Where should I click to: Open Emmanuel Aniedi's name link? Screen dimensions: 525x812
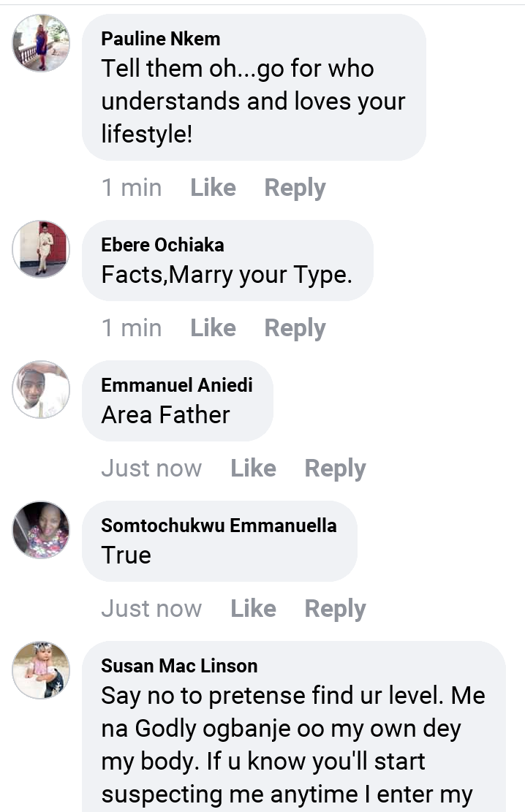[x=176, y=385]
